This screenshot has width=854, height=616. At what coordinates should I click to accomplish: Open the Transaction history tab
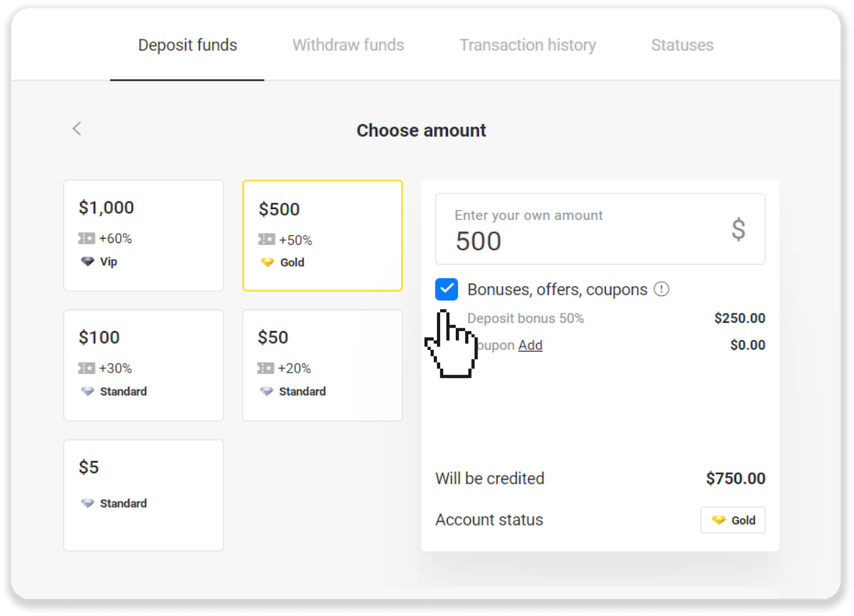[527, 45]
